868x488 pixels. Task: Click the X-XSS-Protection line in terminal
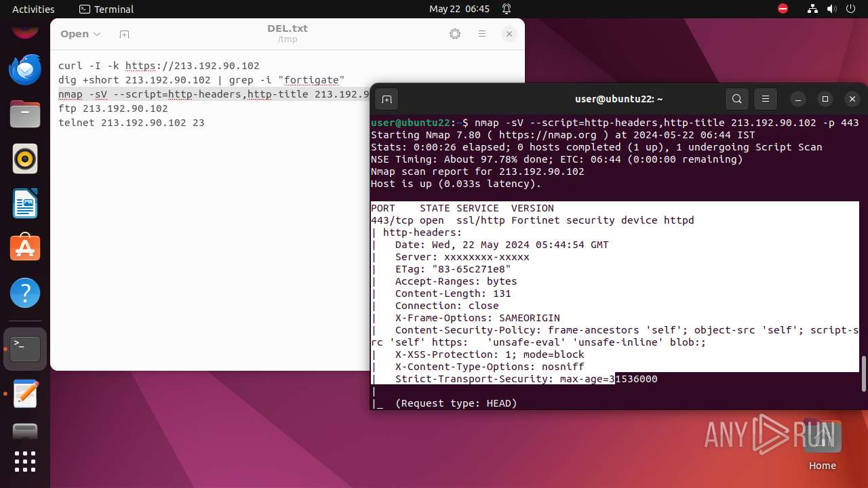tap(489, 354)
